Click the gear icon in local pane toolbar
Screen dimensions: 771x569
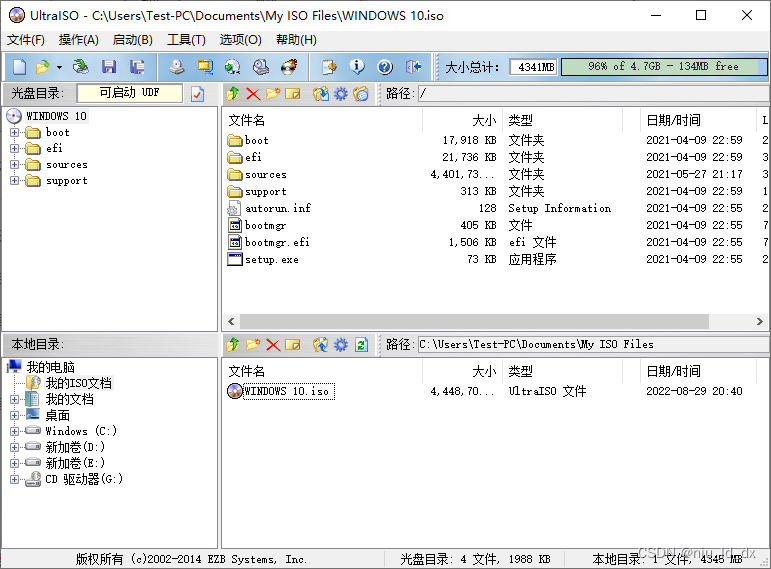click(x=340, y=345)
